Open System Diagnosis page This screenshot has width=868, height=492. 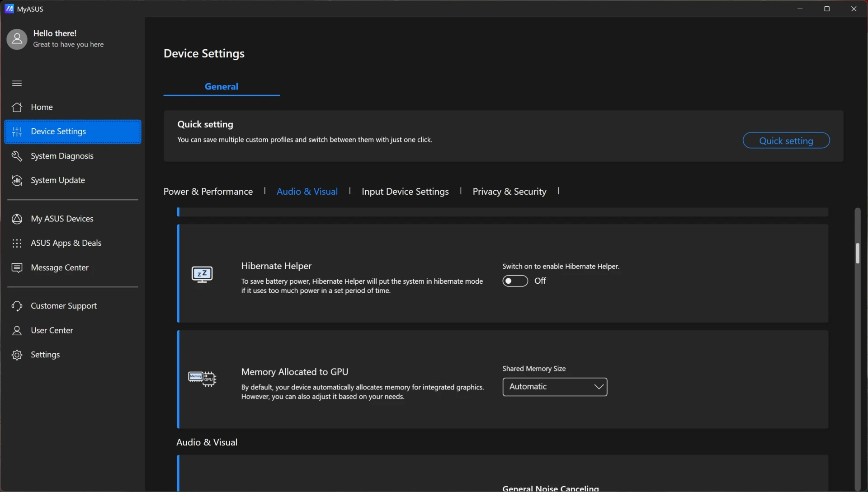73,156
